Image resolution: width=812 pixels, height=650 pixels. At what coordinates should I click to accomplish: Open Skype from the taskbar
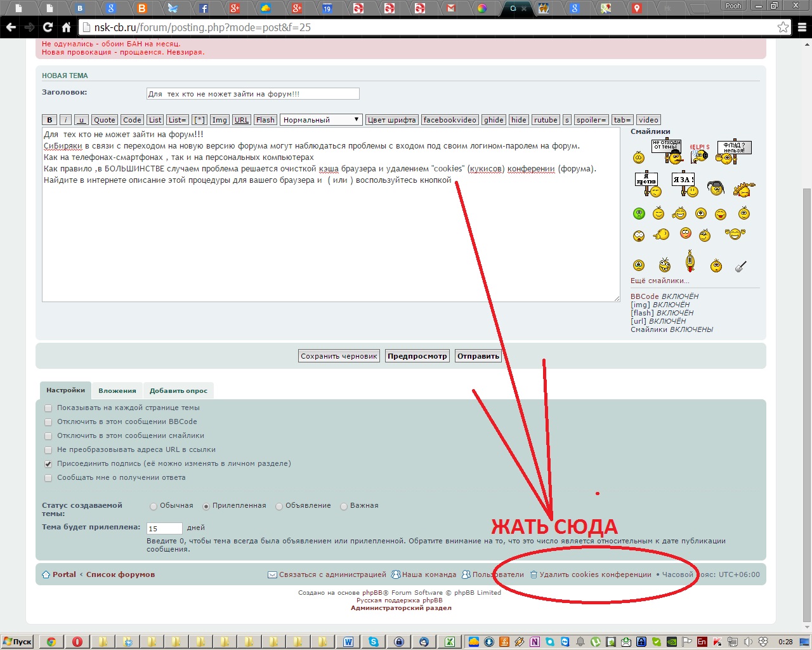pos(374,642)
